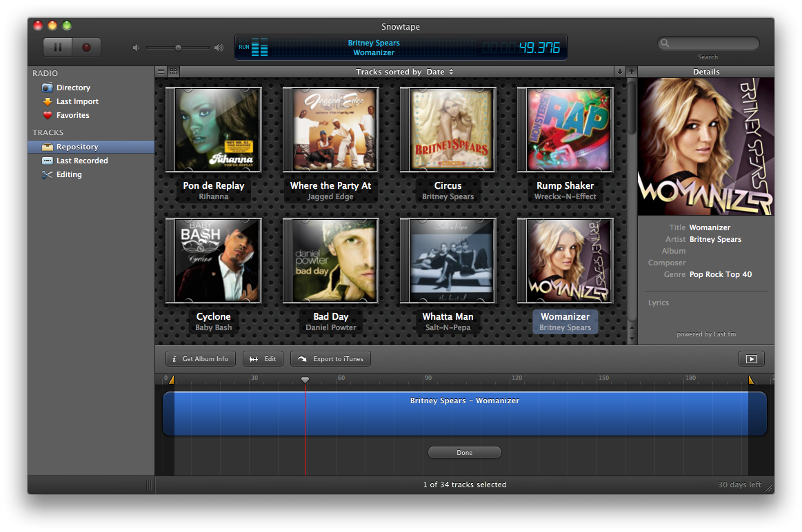Screen dimensions: 802x532
Task: Select the Cyclone album cover
Action: [x=214, y=260]
